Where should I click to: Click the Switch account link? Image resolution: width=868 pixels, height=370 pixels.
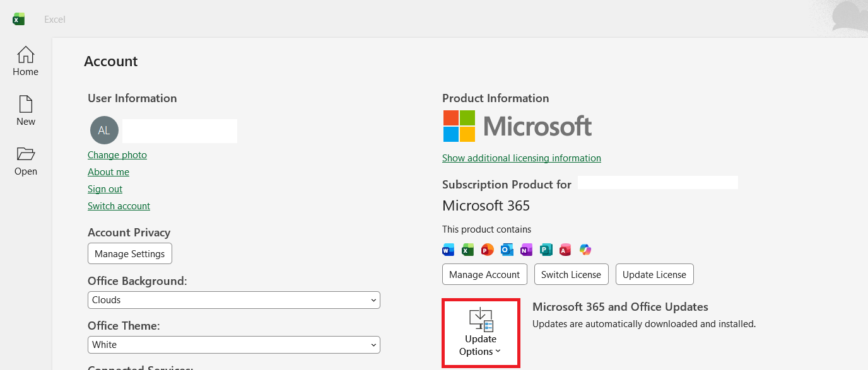click(x=119, y=206)
